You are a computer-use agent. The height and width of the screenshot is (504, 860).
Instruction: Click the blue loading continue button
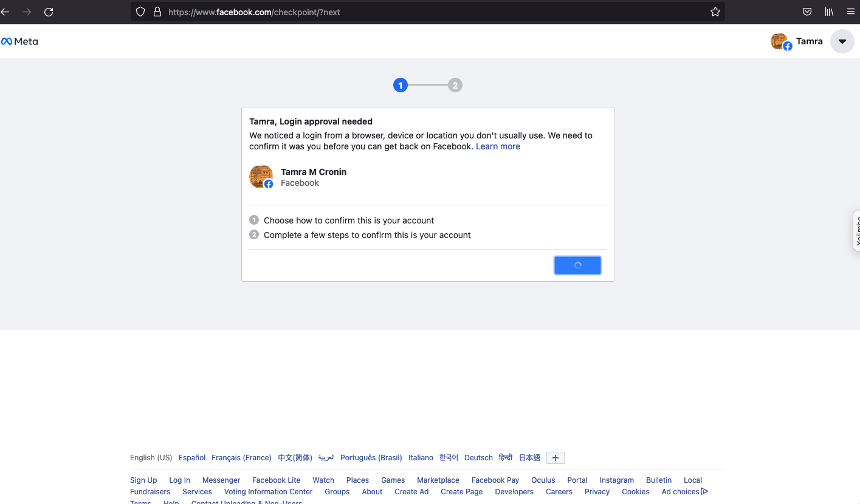point(577,265)
